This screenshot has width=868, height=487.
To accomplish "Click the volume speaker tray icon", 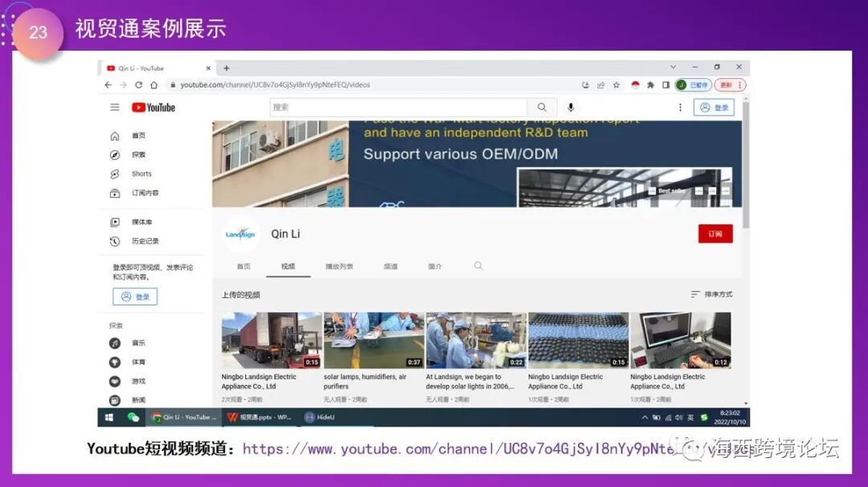I will 678,418.
